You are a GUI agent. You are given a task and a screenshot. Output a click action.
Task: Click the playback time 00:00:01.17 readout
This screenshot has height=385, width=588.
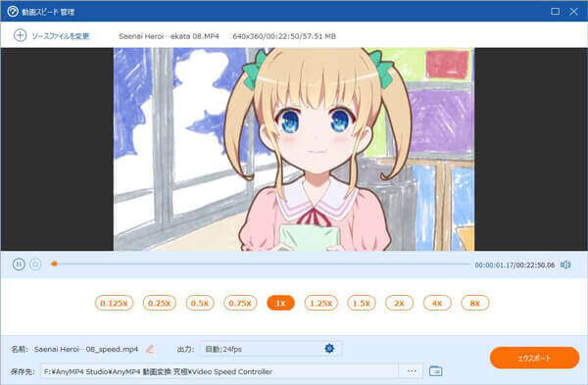point(494,265)
